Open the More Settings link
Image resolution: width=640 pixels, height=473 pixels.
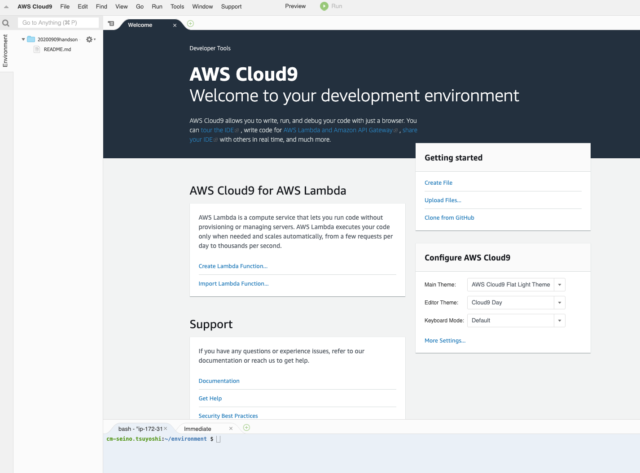pyautogui.click(x=445, y=340)
